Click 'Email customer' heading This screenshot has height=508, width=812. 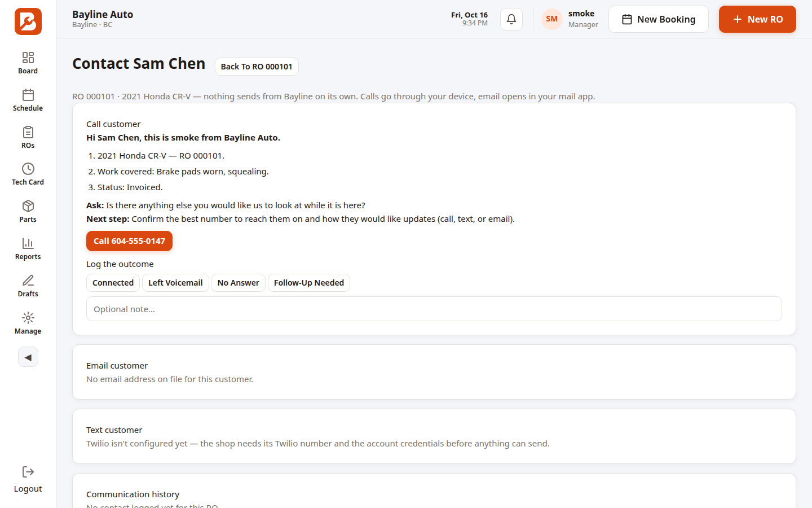click(117, 366)
